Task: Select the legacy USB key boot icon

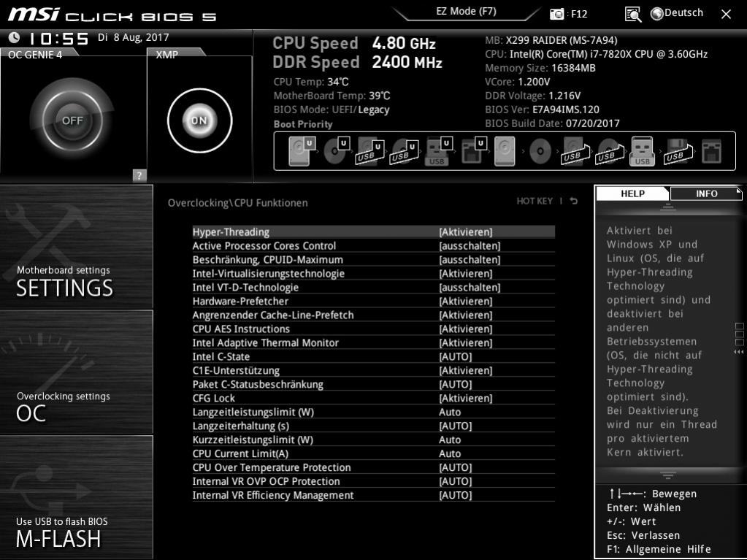Action: click(642, 151)
